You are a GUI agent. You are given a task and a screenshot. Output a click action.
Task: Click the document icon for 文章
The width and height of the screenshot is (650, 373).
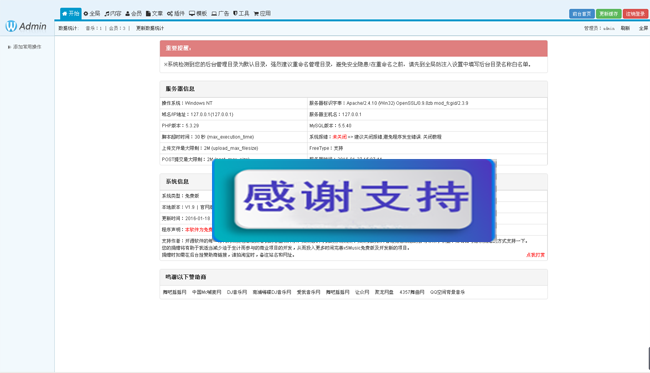tap(148, 14)
